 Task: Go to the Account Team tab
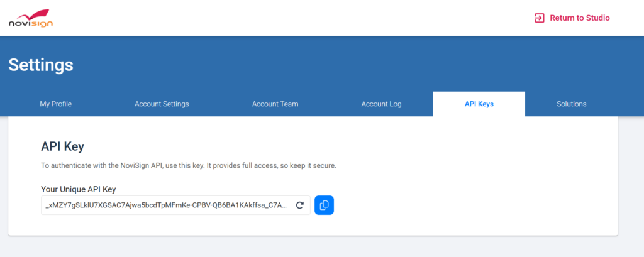click(275, 104)
